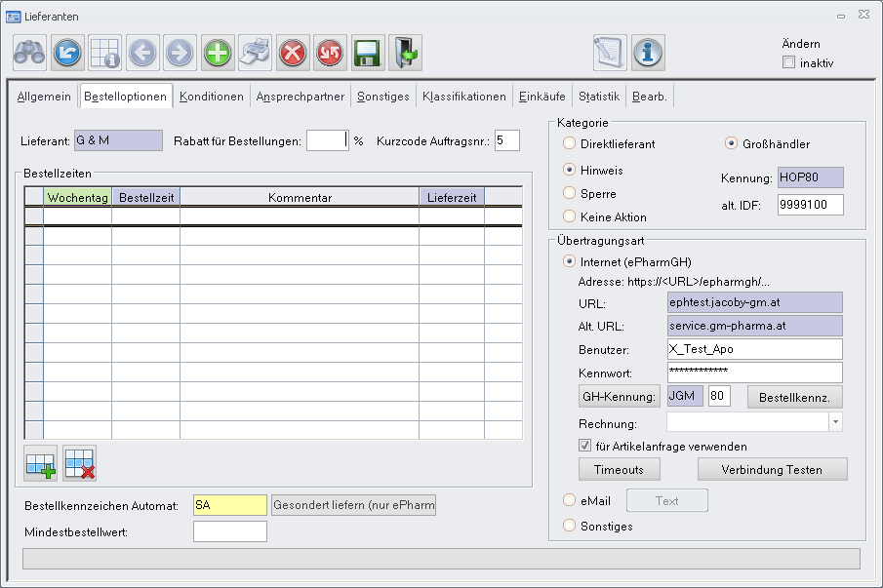883x588 pixels.
Task: Click the Mindestbestellwert input field
Action: (x=230, y=531)
